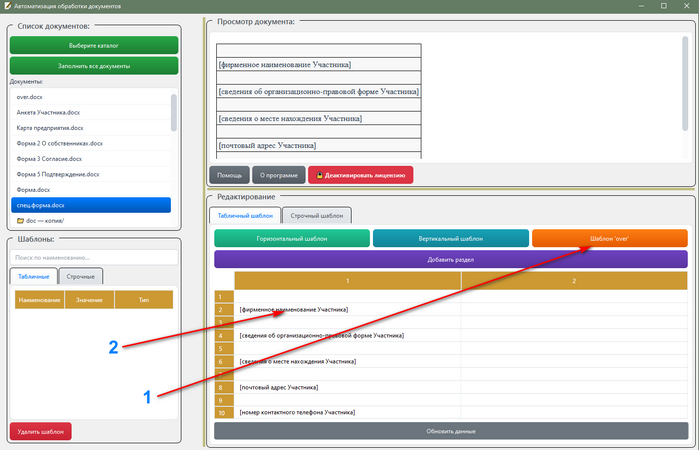Click '[почтовый адрес Участника]' cell in editing table

(348, 387)
